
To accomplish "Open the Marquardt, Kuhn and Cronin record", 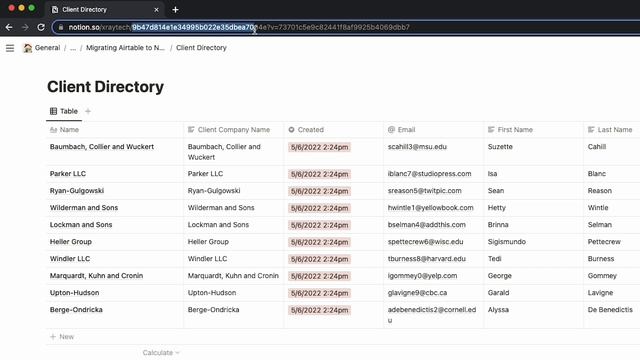I will click(96, 276).
